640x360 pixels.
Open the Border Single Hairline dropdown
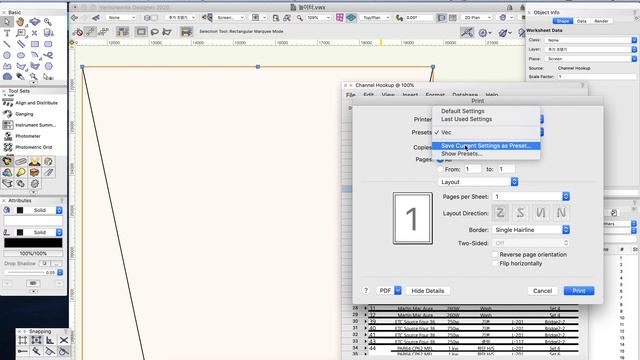(x=531, y=230)
